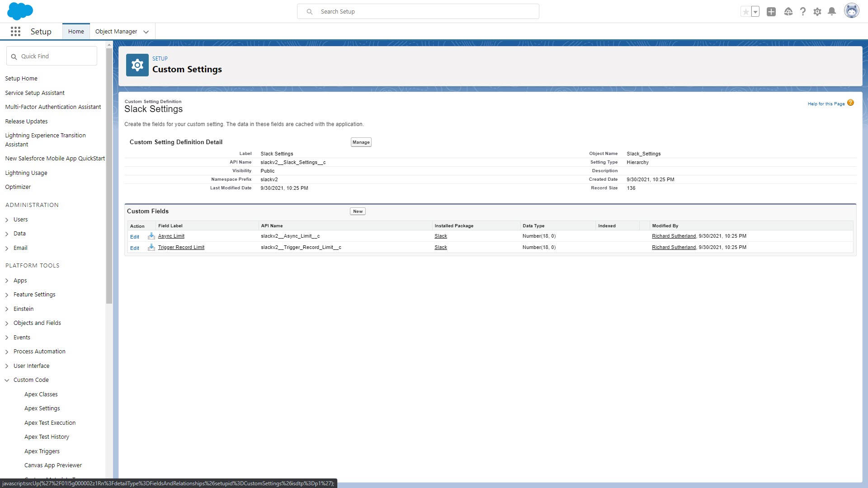This screenshot has width=868, height=488.
Task: Open the Trigger Record Limit field link
Action: (x=181, y=247)
